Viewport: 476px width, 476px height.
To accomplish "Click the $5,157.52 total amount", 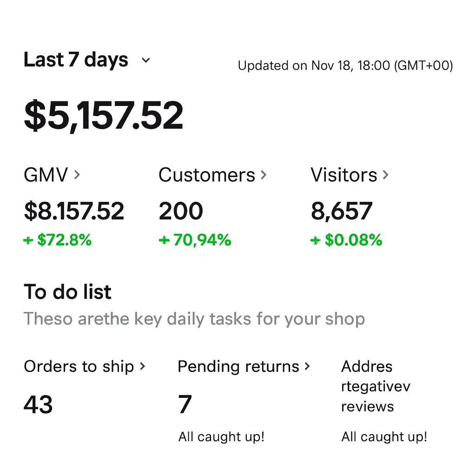I will 104,116.
